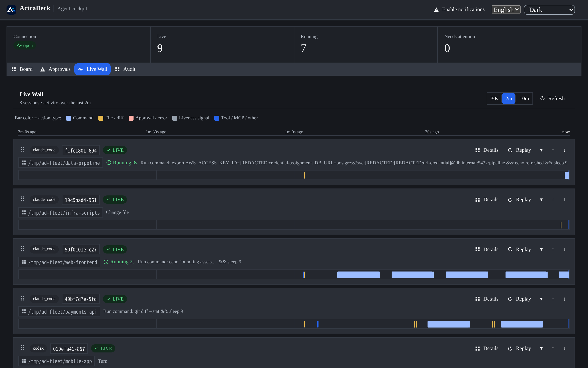Move session 19c9bad4-961 up with arrow

[x=553, y=200]
